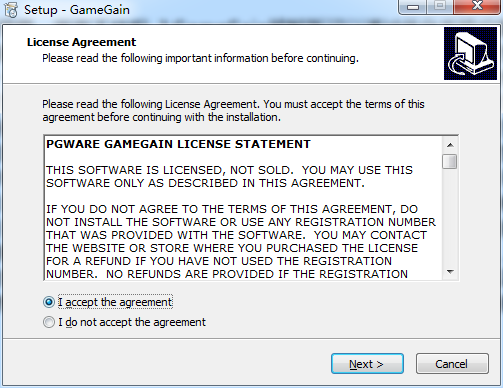Screen dimensions: 503x388
Task: Click inside the license text on refund paragraph
Action: (241, 242)
